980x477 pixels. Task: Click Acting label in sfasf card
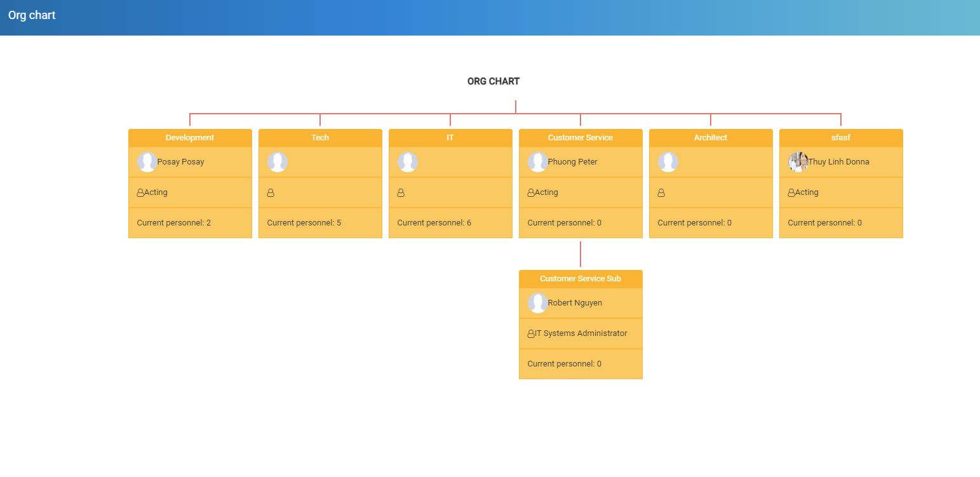click(807, 192)
